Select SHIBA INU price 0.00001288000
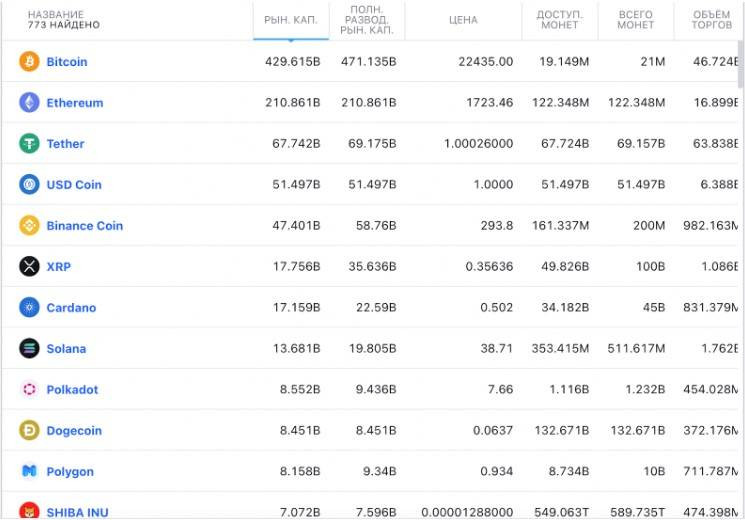Screen dimensions: 745x520 [467, 512]
